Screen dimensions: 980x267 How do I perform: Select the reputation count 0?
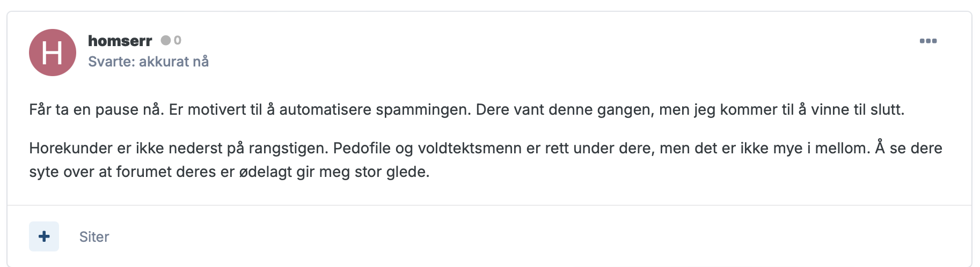178,40
